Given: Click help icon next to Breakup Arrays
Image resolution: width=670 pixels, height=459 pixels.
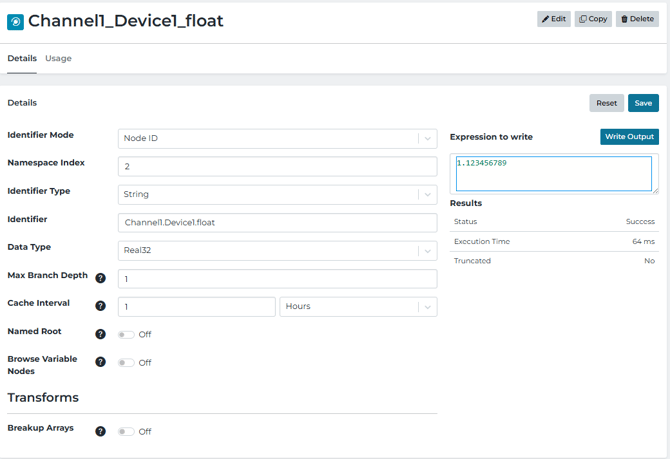Looking at the screenshot, I should click(100, 432).
